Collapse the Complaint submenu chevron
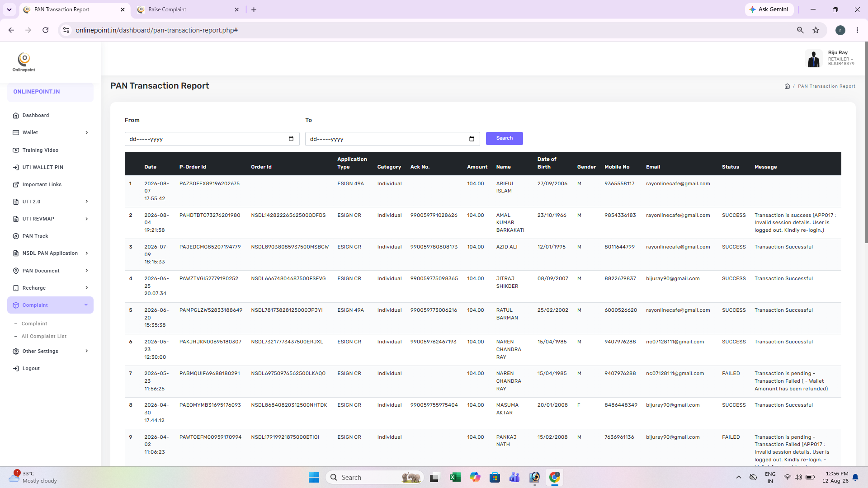The height and width of the screenshot is (488, 868). click(x=86, y=305)
